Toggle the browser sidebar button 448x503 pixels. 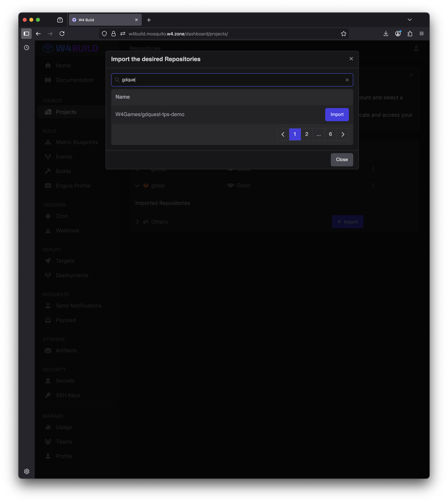(26, 34)
